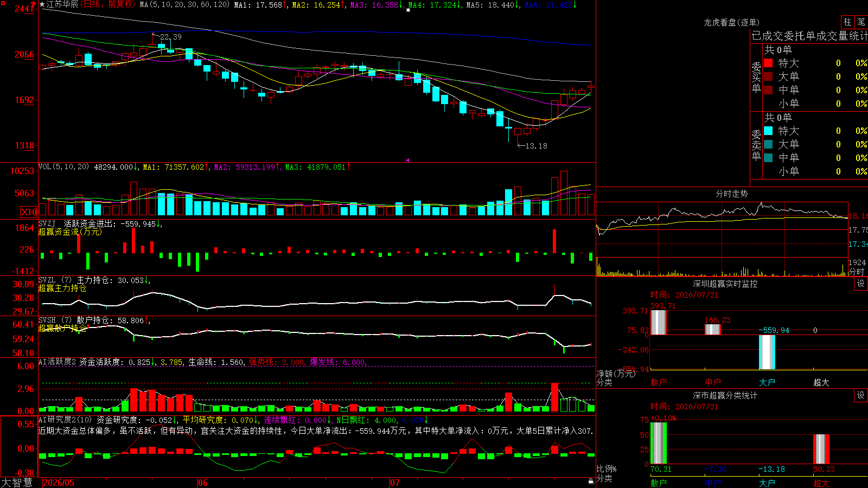Click the 07 month marker on the timeline
Viewport: 868px width, 488px height.
pyautogui.click(x=395, y=483)
